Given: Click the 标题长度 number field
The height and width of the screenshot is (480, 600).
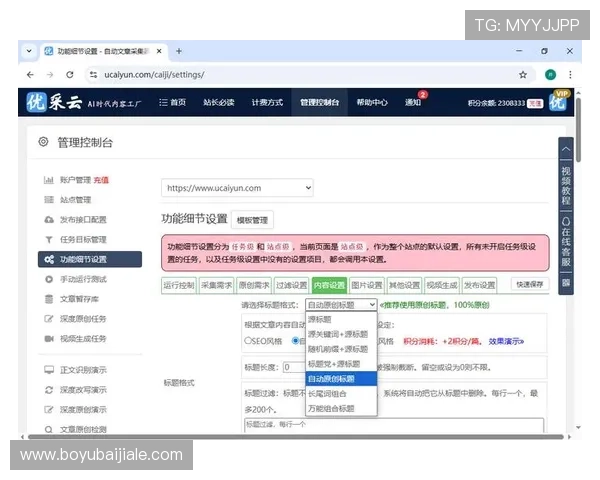Looking at the screenshot, I should pyautogui.click(x=295, y=367).
